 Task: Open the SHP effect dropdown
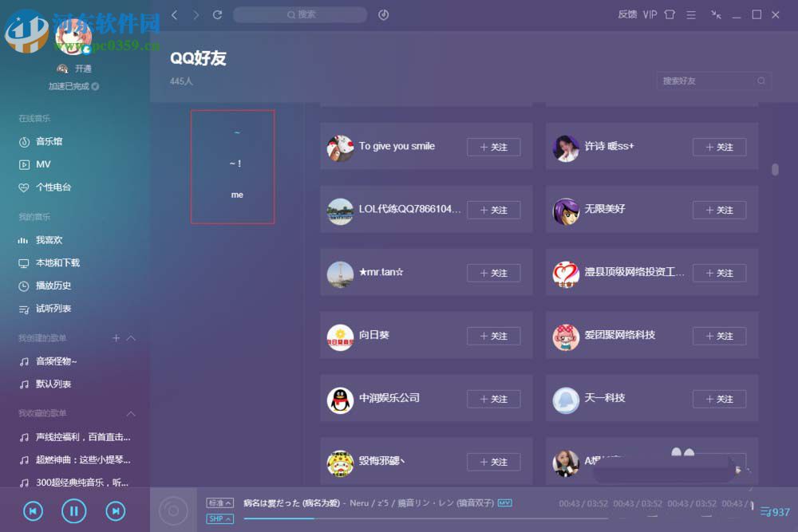click(219, 518)
